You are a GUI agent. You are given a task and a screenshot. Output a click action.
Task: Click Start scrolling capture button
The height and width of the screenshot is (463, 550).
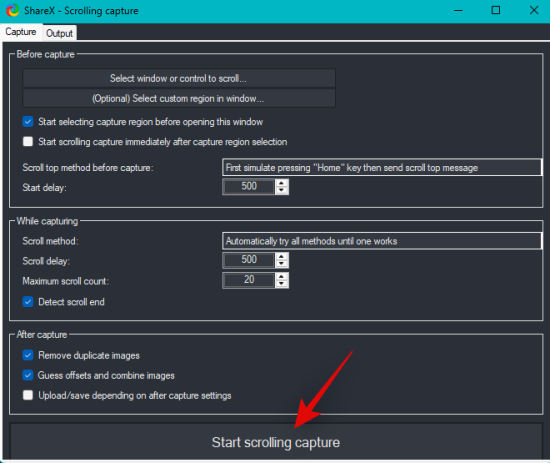[x=276, y=442]
